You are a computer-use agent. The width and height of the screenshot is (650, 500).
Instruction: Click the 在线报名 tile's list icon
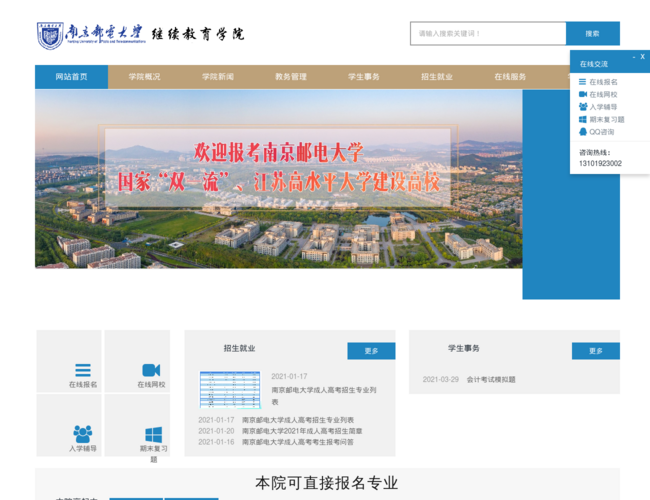83,370
